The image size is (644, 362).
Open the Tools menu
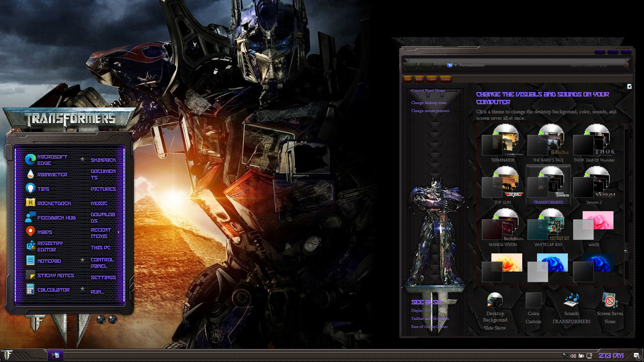(x=445, y=79)
